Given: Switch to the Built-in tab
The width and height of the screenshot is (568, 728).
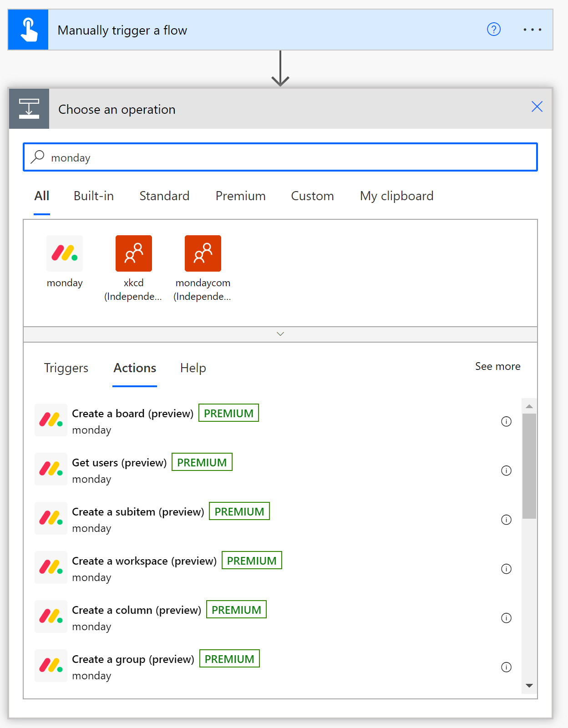Looking at the screenshot, I should coord(94,196).
